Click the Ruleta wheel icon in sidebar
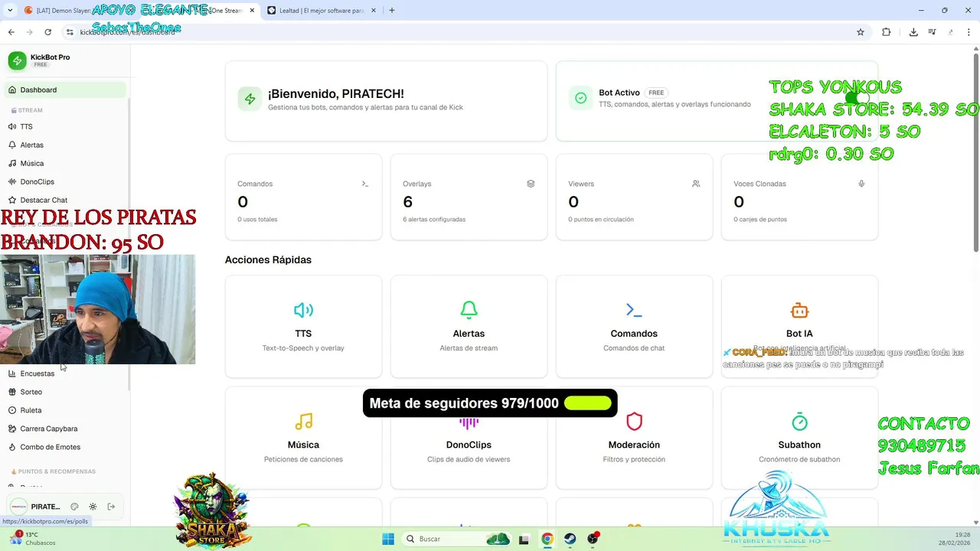This screenshot has height=551, width=980. click(x=12, y=410)
